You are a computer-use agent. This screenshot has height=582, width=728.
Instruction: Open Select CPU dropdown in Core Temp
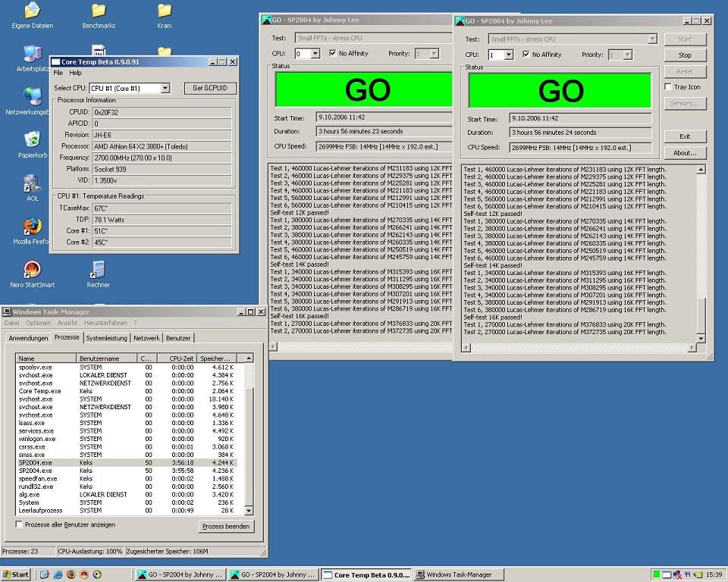tap(165, 88)
